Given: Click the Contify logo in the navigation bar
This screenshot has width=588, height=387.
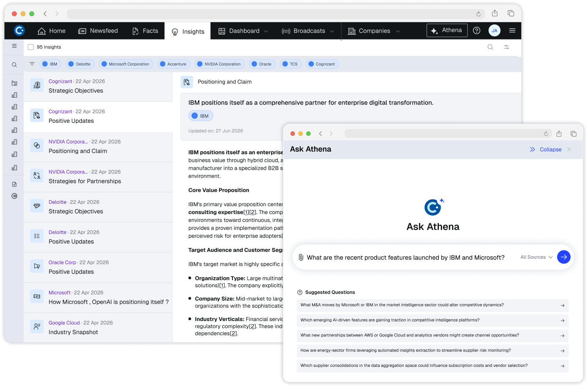Looking at the screenshot, I should click(19, 30).
